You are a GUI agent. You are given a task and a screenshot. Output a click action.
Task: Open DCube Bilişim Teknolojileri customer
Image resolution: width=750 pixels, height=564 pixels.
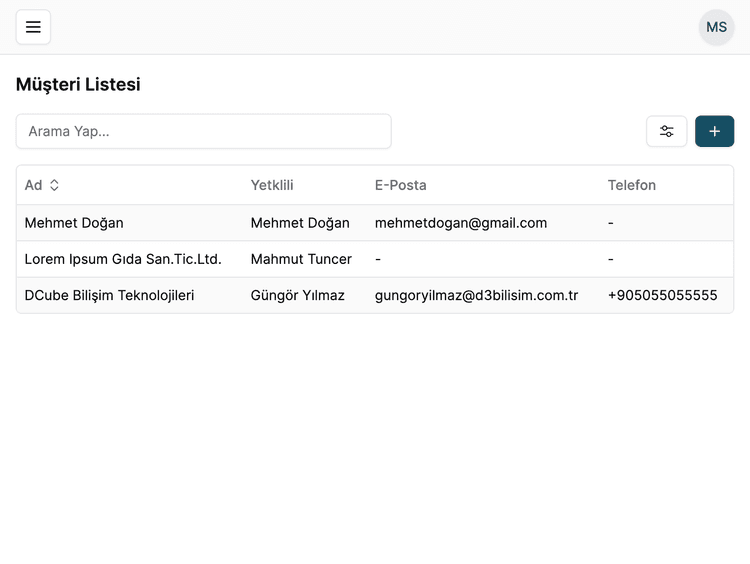point(109,295)
